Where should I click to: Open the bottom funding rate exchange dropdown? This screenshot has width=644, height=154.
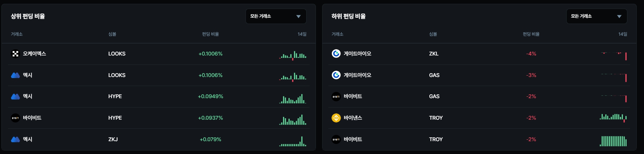tap(596, 16)
